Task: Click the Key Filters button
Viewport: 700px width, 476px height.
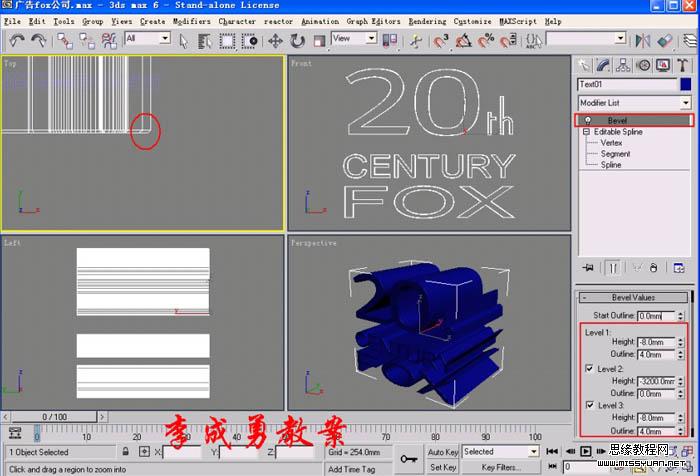Action: pyautogui.click(x=501, y=467)
